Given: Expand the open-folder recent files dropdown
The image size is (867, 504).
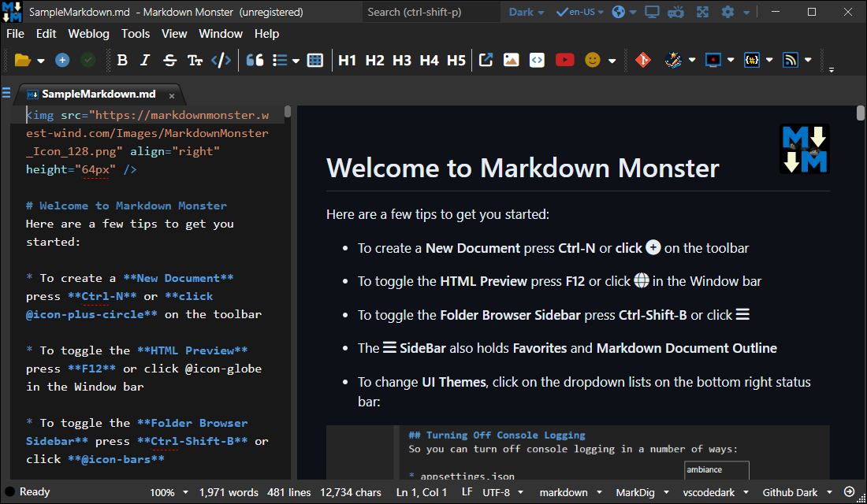Looking at the screenshot, I should [41, 61].
